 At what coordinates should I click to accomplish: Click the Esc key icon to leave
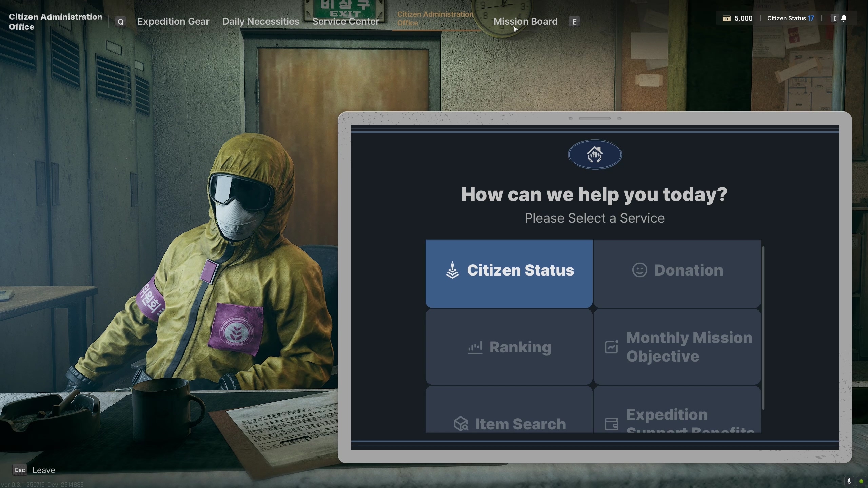coord(20,470)
